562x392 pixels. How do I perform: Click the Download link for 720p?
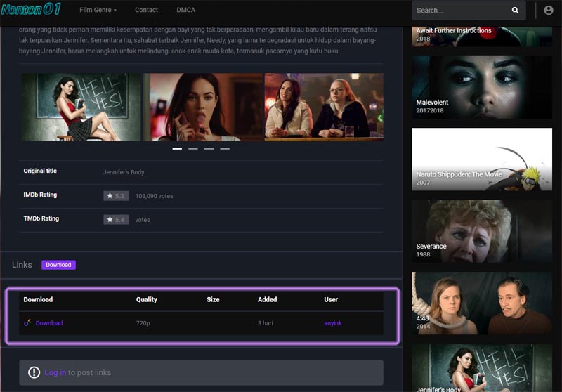tap(49, 323)
